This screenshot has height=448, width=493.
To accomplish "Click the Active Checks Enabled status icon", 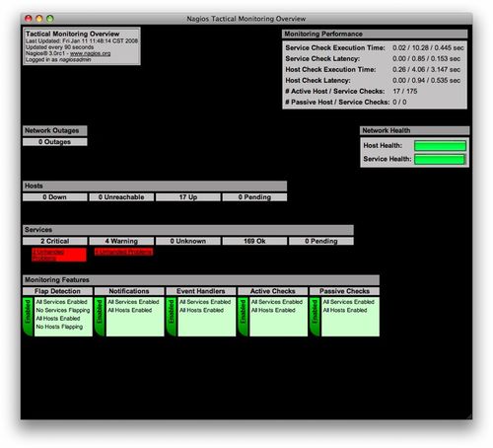I will tap(243, 317).
